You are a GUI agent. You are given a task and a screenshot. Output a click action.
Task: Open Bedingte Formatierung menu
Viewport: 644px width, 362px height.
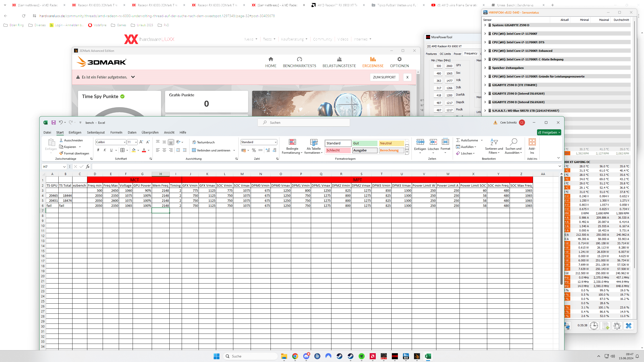[x=292, y=147]
